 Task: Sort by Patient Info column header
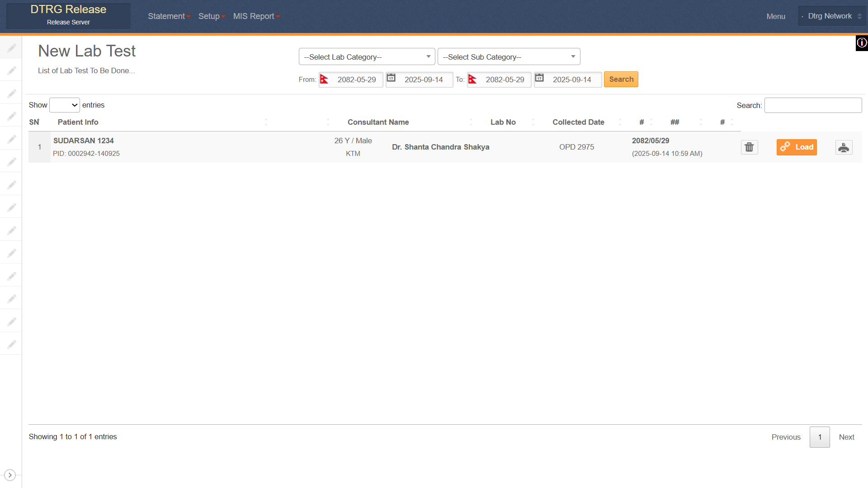click(78, 122)
